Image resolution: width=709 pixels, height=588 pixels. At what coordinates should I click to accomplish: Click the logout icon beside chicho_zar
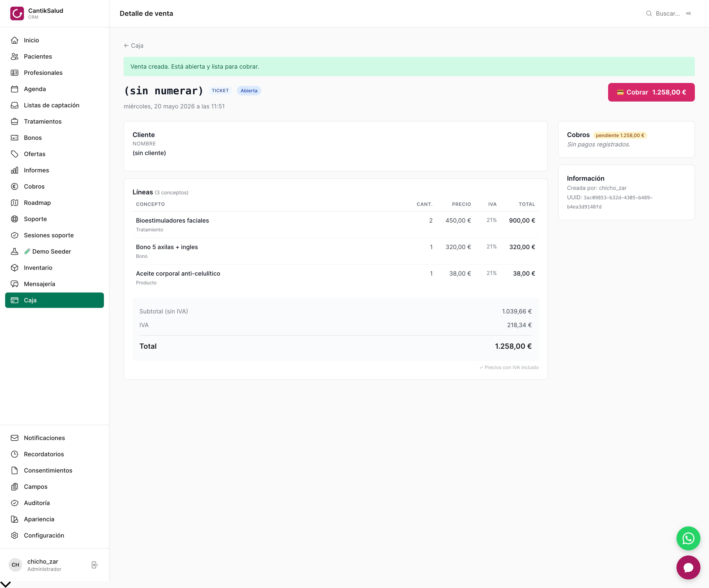point(95,565)
